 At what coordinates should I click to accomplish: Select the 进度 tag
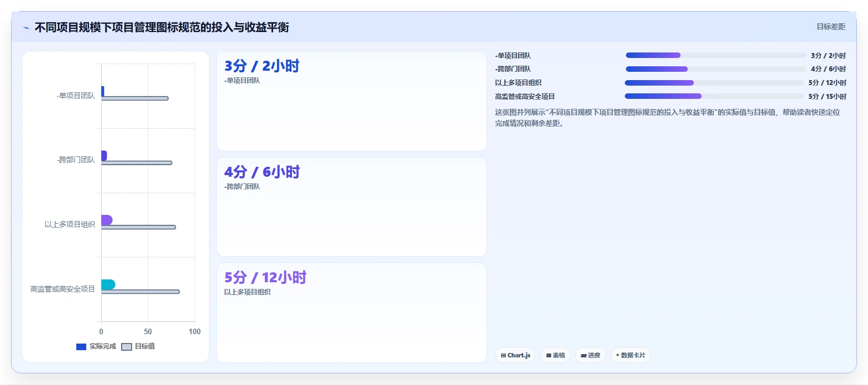click(590, 355)
